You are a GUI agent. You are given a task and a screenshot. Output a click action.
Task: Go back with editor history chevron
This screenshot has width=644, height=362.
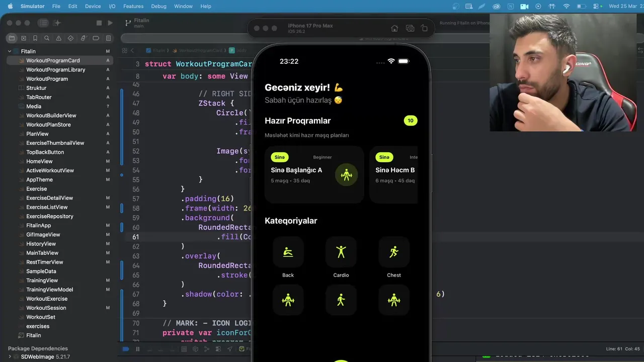132,50
